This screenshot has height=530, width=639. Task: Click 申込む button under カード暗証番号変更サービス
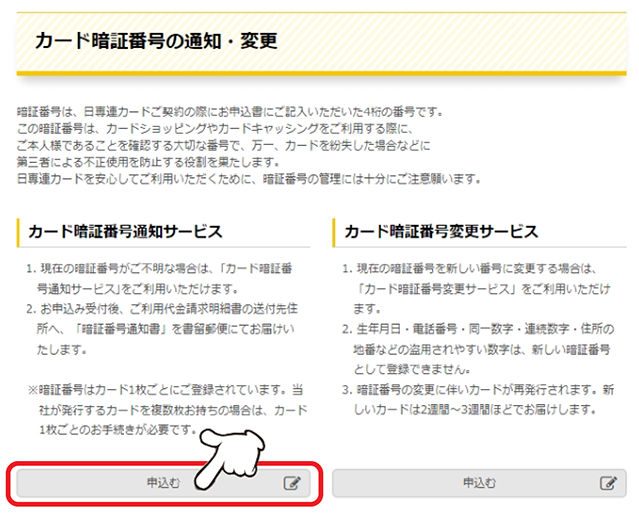(479, 483)
